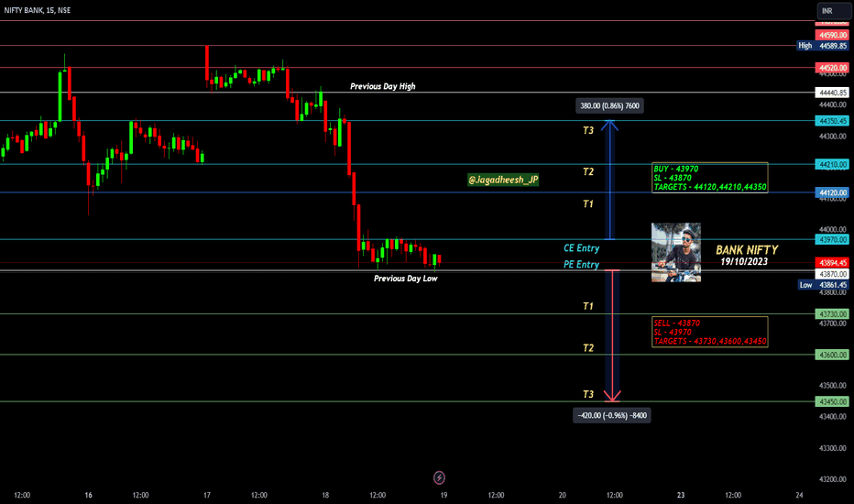Click the 43450.00 green price tag
The image size is (854, 504).
coord(832,401)
